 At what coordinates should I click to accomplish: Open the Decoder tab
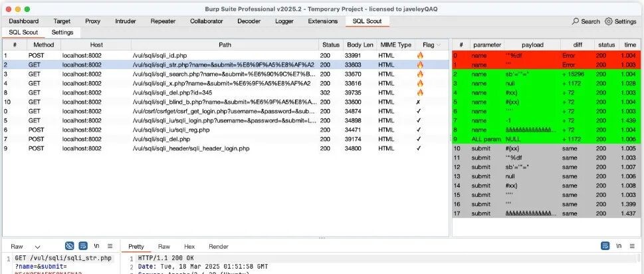click(x=249, y=21)
